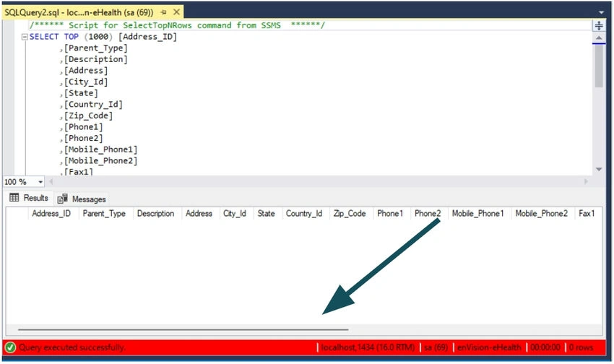Viewport: 614px width, 364px height.
Task: Click the SELECT keyword in the query
Action: pyautogui.click(x=44, y=37)
